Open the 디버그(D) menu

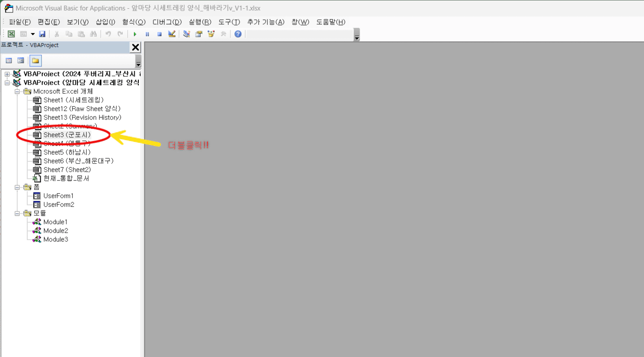167,22
